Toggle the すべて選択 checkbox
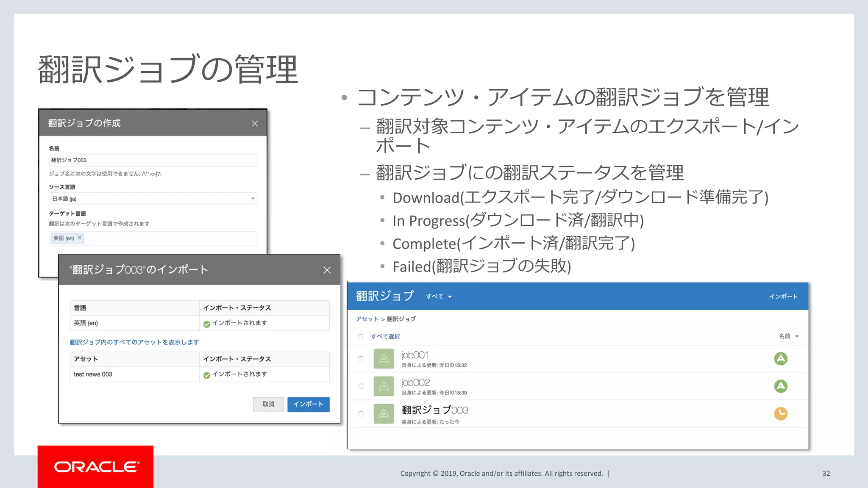Screen dimensions: 868x488 [x=361, y=337]
